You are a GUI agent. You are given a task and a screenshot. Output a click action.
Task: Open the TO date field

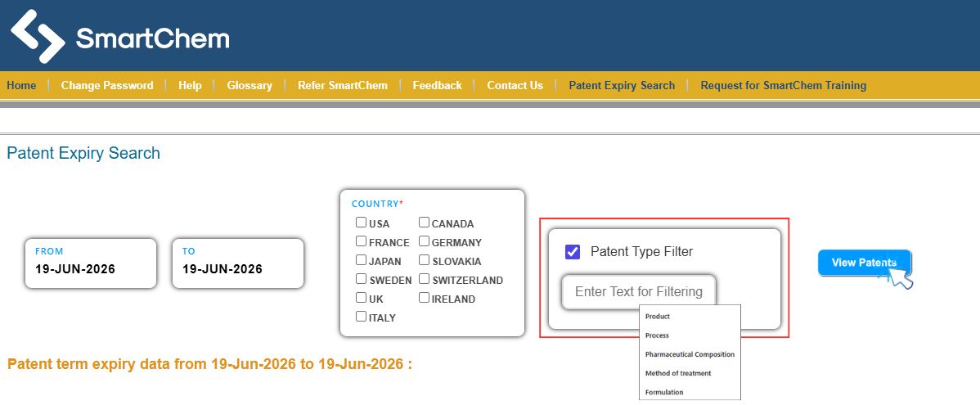coord(238,263)
